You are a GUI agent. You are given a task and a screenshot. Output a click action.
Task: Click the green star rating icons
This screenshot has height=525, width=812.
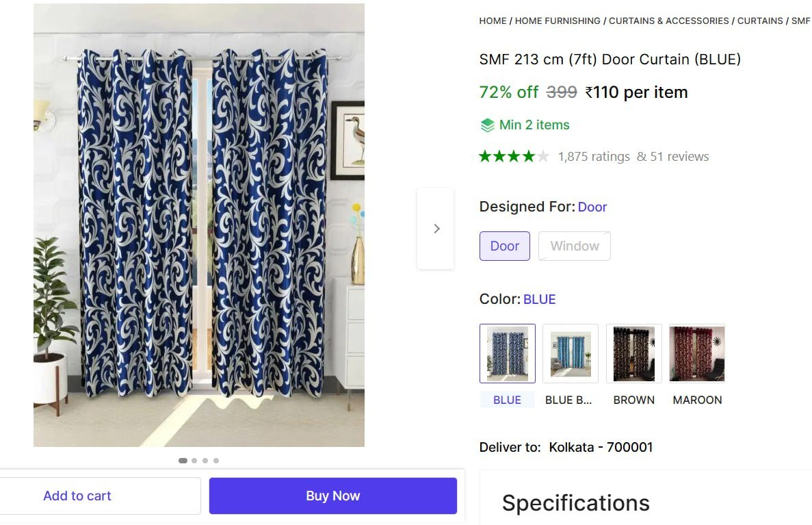click(514, 157)
